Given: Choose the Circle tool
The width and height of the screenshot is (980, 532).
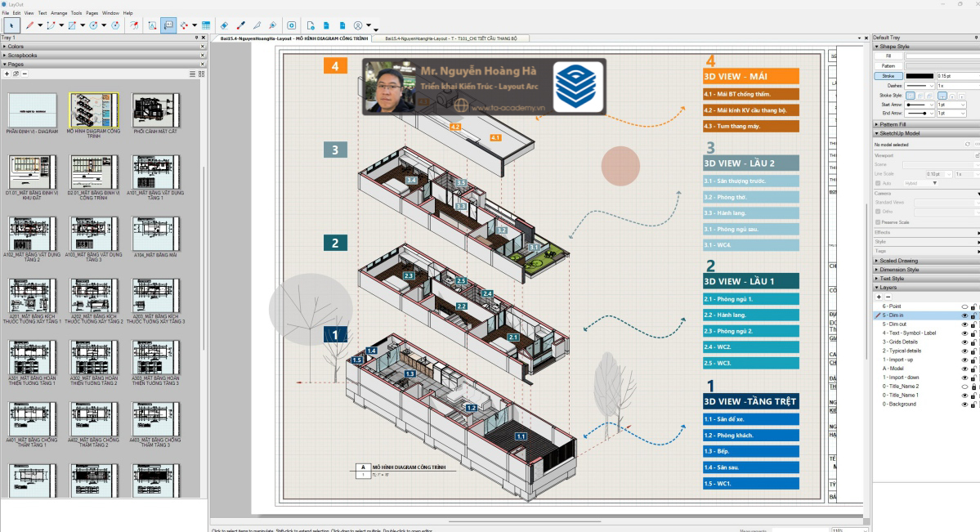Looking at the screenshot, I should coord(92,26).
